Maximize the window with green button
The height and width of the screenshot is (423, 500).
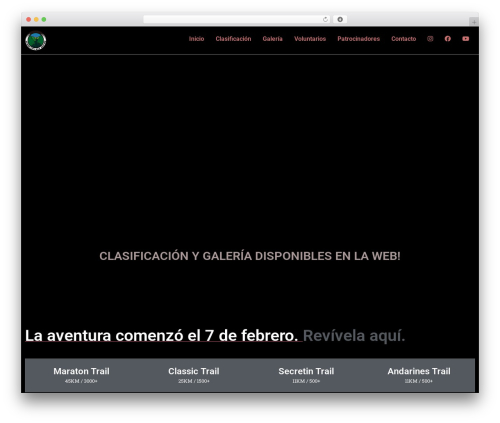[x=44, y=19]
